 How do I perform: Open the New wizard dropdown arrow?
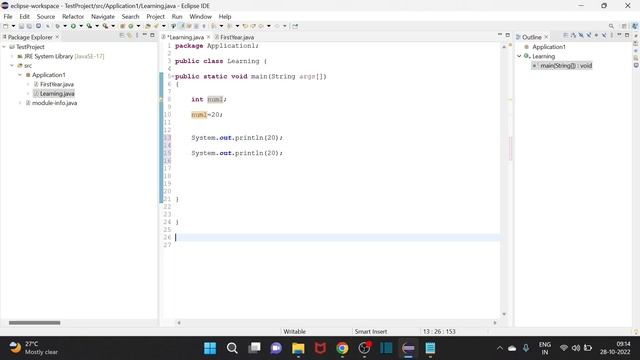13,26
